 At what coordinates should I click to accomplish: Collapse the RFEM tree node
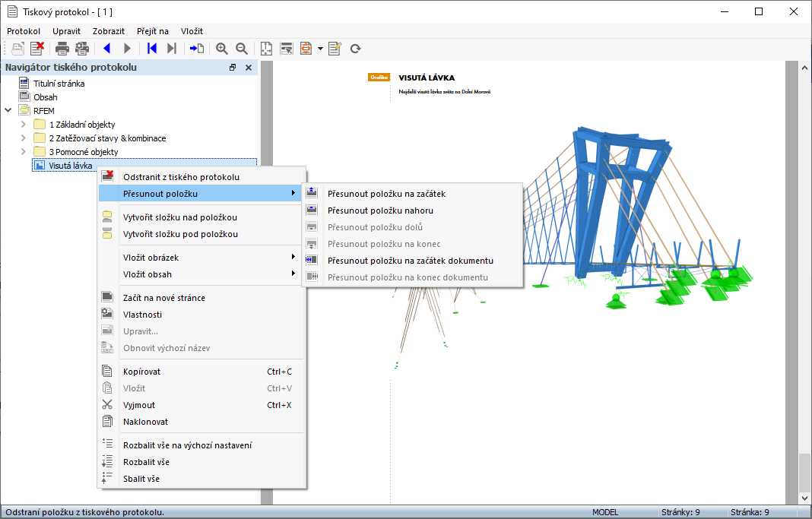pos(8,110)
